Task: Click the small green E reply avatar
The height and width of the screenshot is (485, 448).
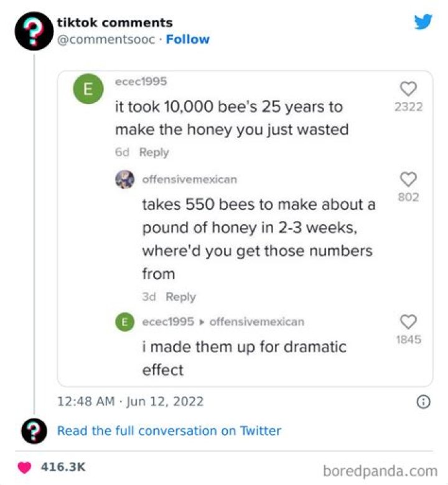Action: pyautogui.click(x=124, y=322)
